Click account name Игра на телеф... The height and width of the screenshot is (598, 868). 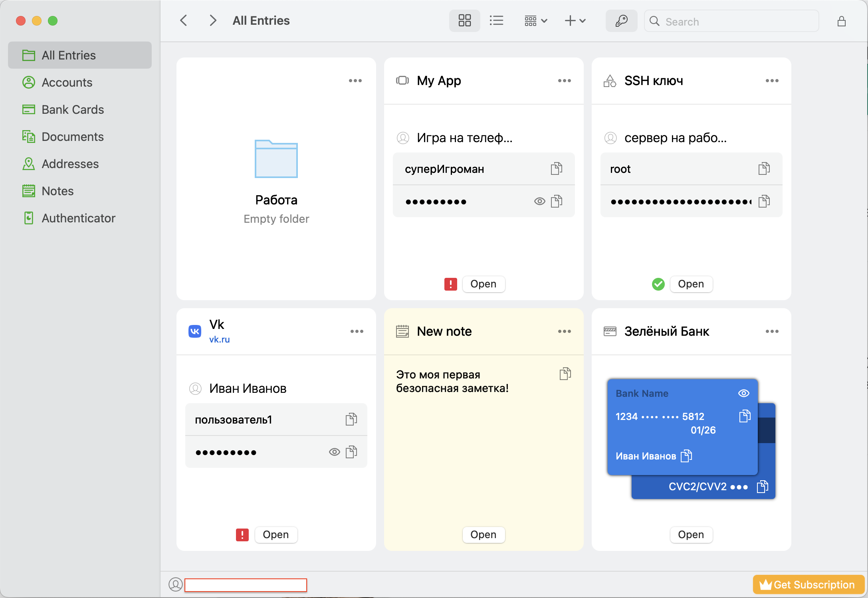point(465,138)
